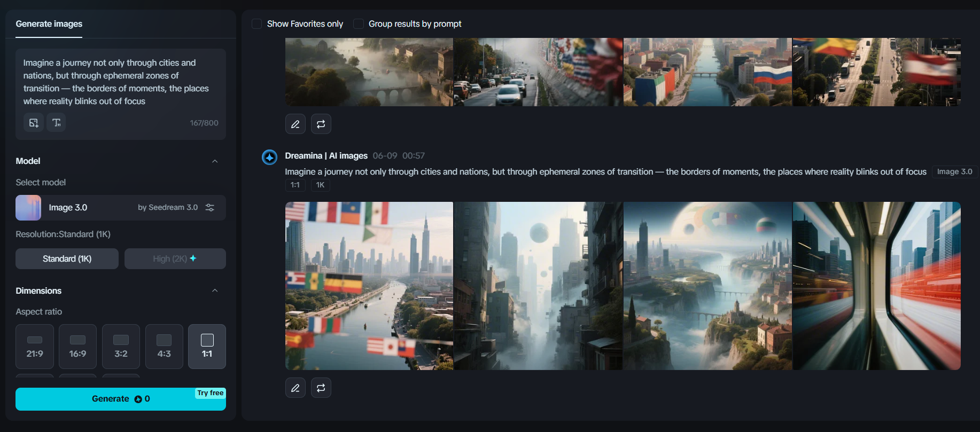The image size is (980, 432).
Task: Select the 21:9 aspect ratio
Action: pos(35,347)
